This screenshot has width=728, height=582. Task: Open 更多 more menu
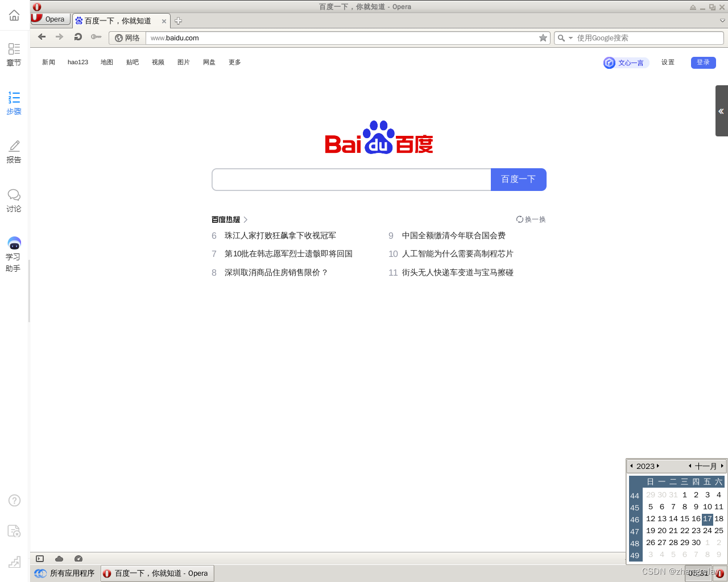click(x=235, y=63)
